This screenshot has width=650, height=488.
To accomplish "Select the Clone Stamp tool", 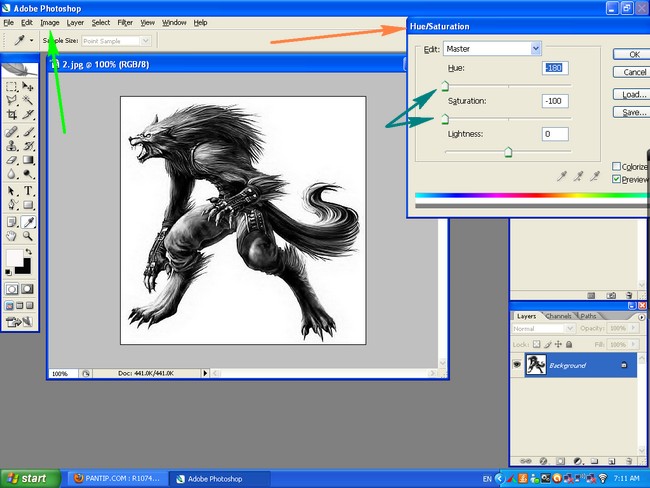I will click(x=11, y=146).
